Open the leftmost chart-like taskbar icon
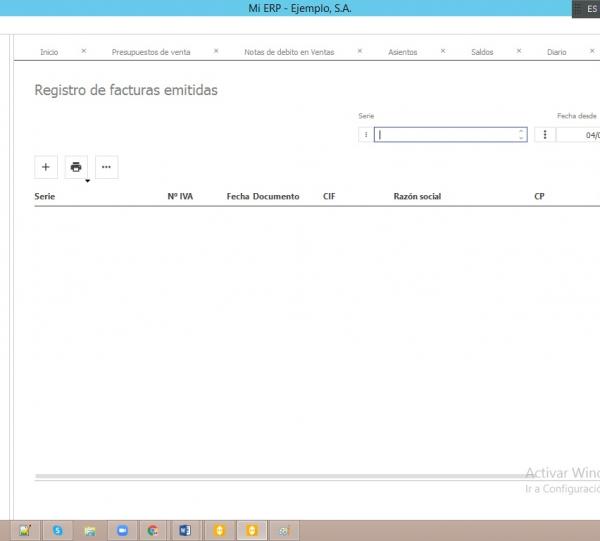 coord(25,530)
